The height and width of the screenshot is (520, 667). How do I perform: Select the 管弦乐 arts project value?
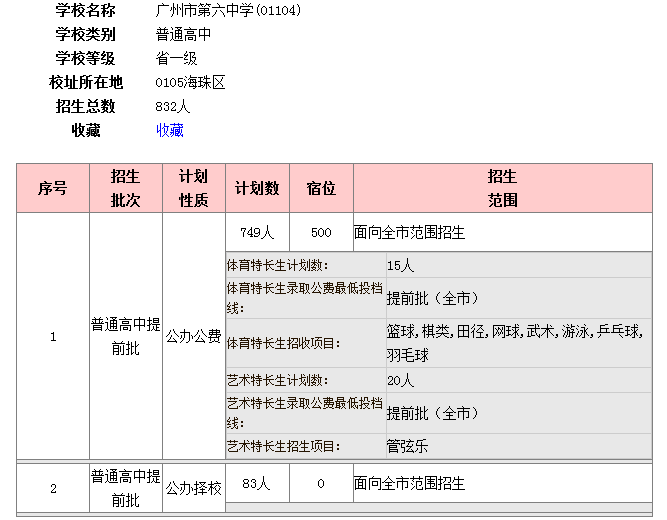(x=408, y=446)
